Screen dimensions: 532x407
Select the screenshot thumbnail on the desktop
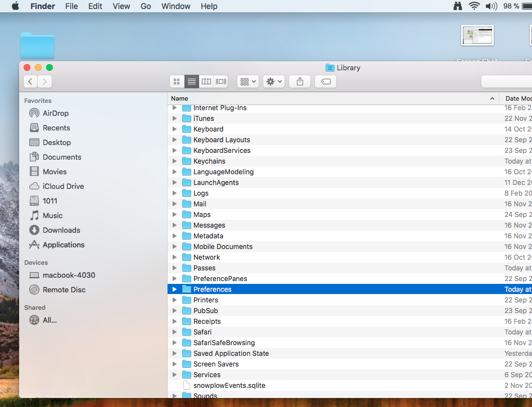[x=477, y=35]
